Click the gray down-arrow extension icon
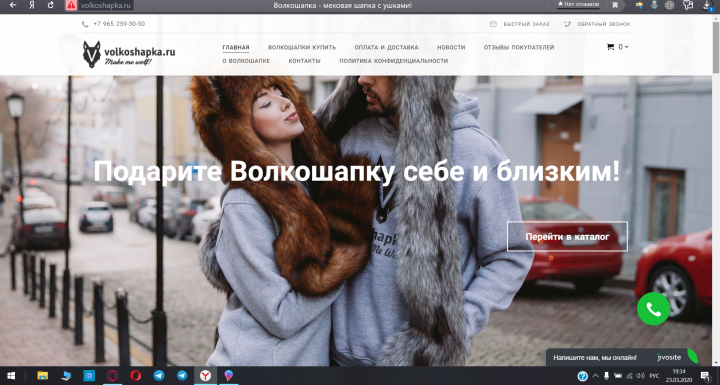This screenshot has height=385, width=720. coord(654,5)
